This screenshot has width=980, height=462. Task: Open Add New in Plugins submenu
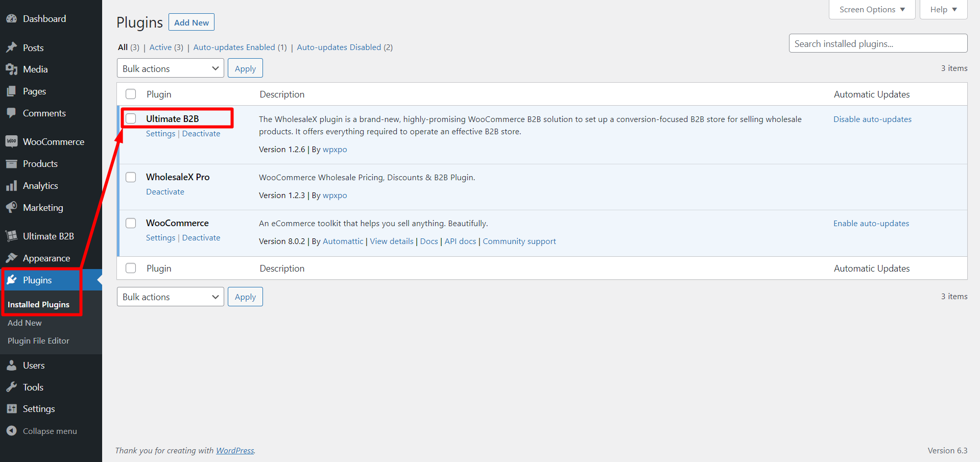(x=25, y=323)
